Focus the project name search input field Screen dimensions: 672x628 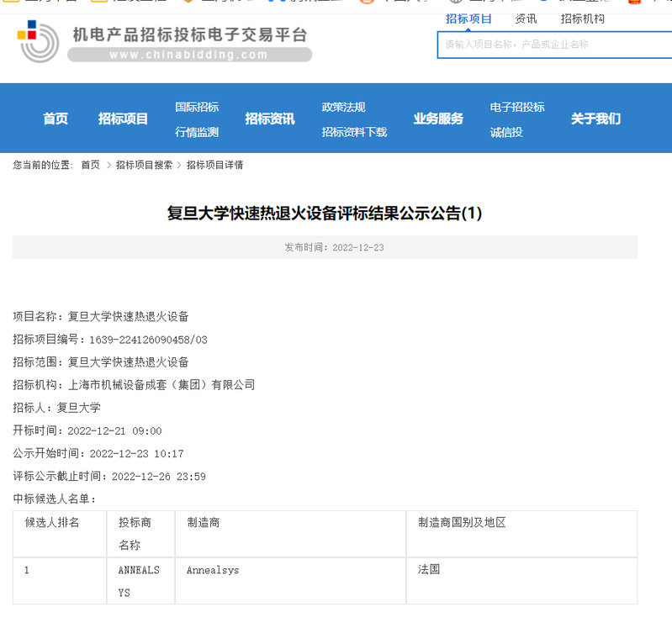555,45
